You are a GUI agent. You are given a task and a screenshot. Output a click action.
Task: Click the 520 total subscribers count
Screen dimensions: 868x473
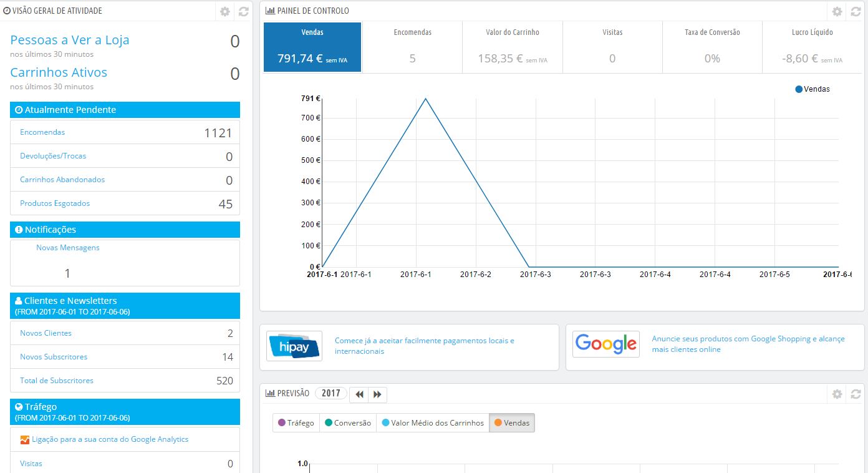tap(224, 381)
